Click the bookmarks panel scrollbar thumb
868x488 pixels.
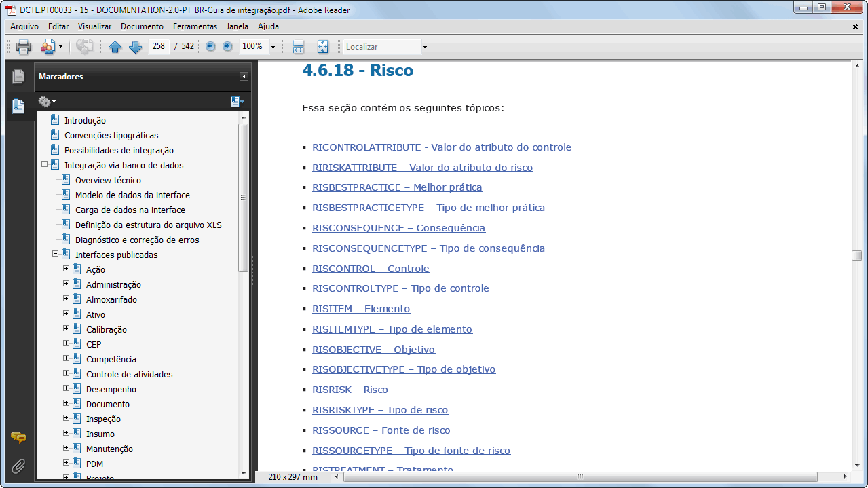pyautogui.click(x=244, y=197)
